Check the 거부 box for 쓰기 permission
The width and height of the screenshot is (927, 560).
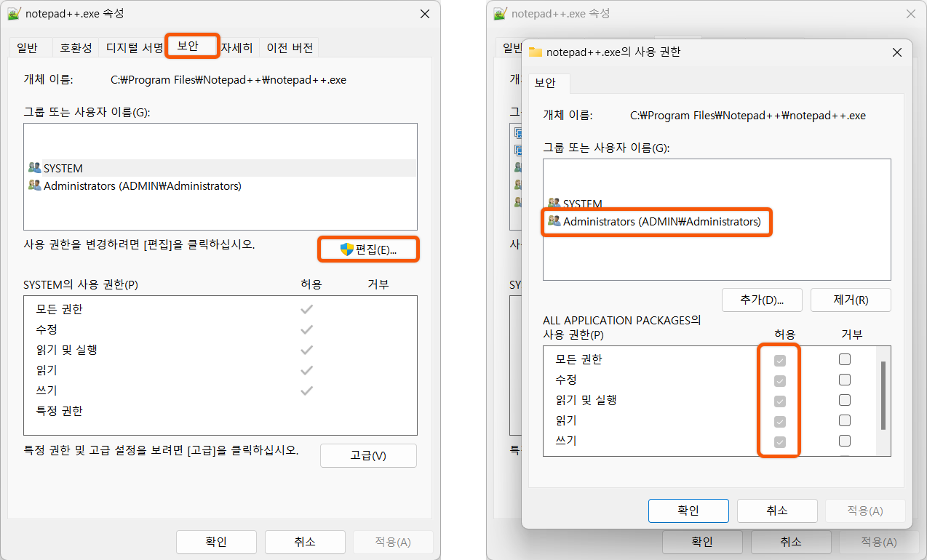pyautogui.click(x=844, y=440)
